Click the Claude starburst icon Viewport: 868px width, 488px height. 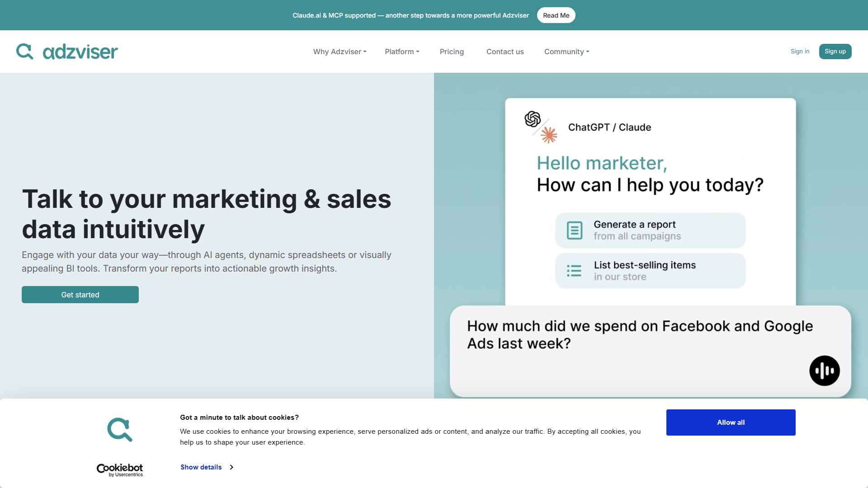[549, 135]
